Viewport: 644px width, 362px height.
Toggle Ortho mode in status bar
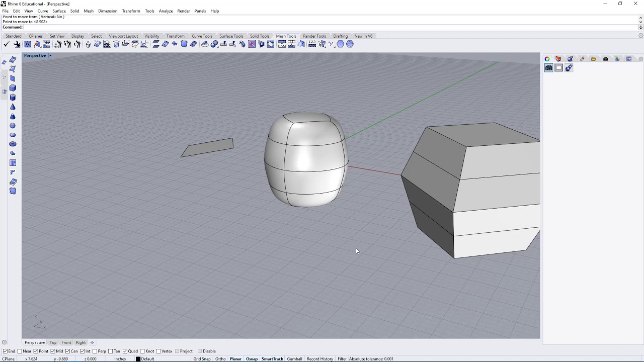(220, 359)
